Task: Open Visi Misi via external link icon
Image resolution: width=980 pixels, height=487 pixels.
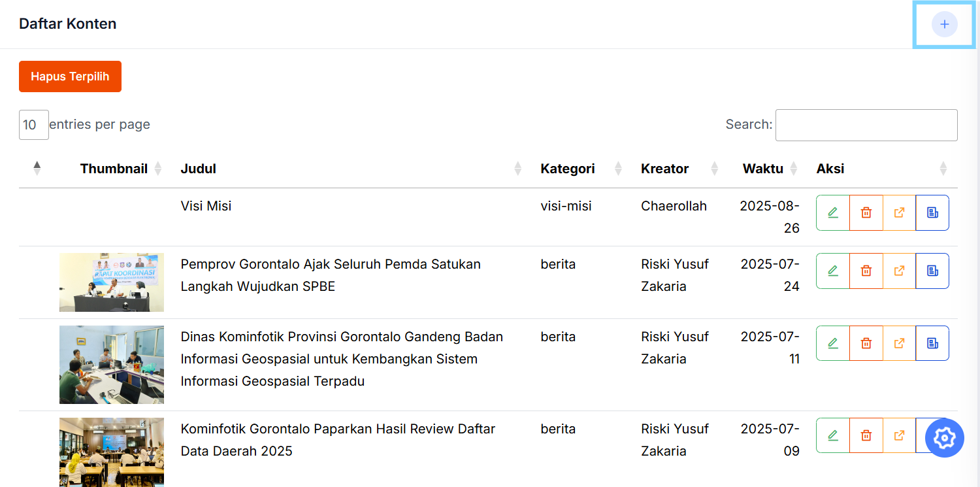Action: point(900,212)
